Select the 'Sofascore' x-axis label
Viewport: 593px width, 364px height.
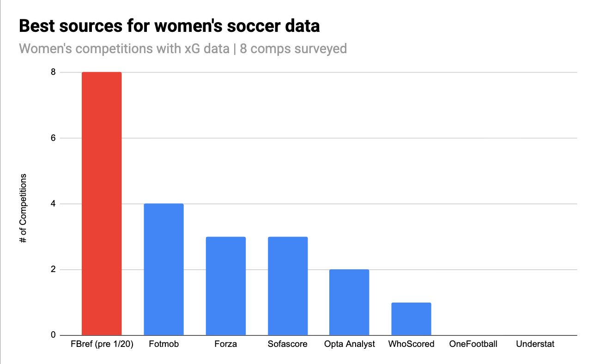pos(288,344)
